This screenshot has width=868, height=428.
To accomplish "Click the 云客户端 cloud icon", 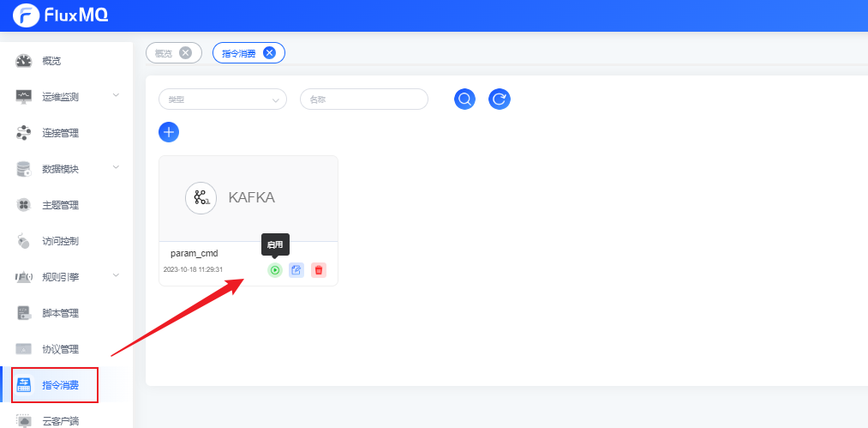I will pos(24,421).
